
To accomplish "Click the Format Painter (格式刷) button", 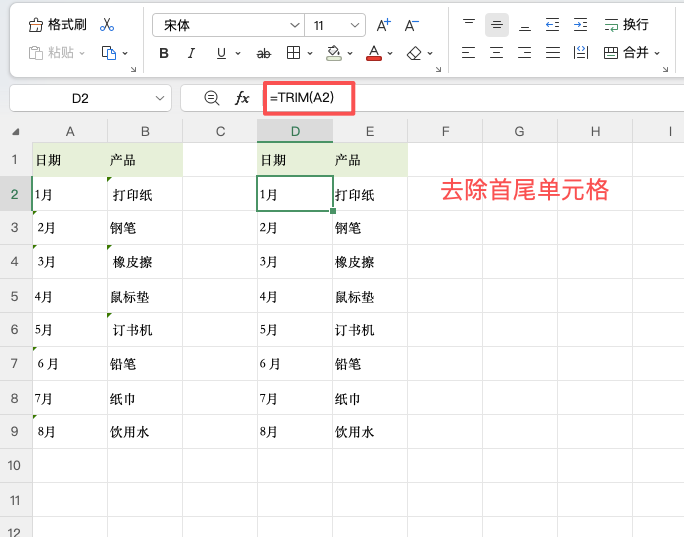I will coord(58,25).
